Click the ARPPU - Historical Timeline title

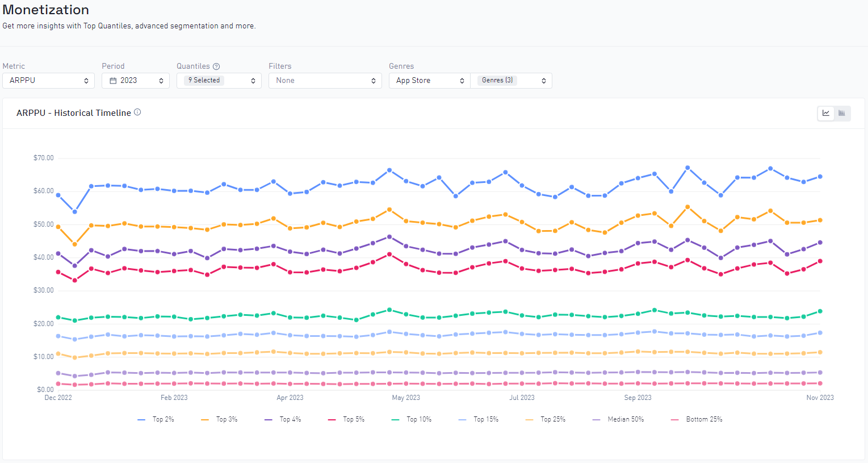[x=74, y=113]
